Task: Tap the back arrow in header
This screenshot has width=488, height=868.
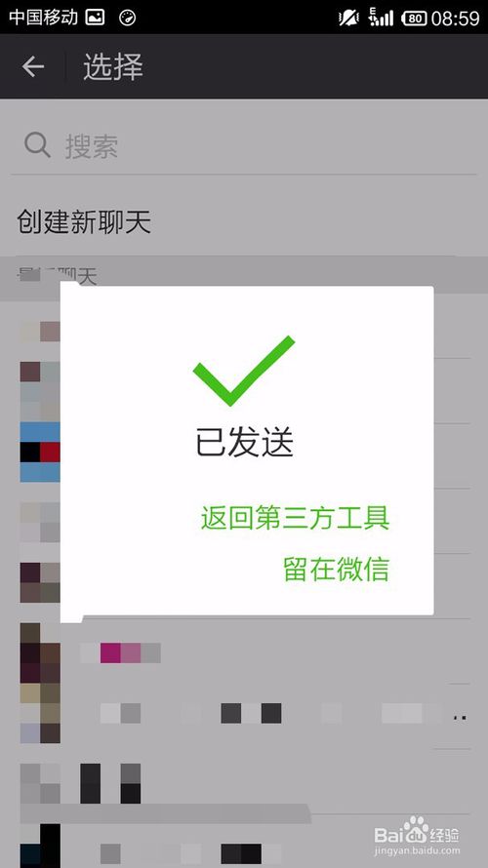Action: point(33,67)
